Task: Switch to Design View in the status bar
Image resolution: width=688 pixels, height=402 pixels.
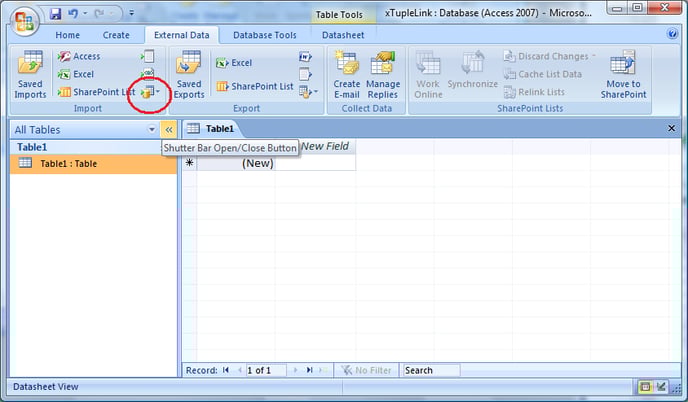Action: coord(661,387)
